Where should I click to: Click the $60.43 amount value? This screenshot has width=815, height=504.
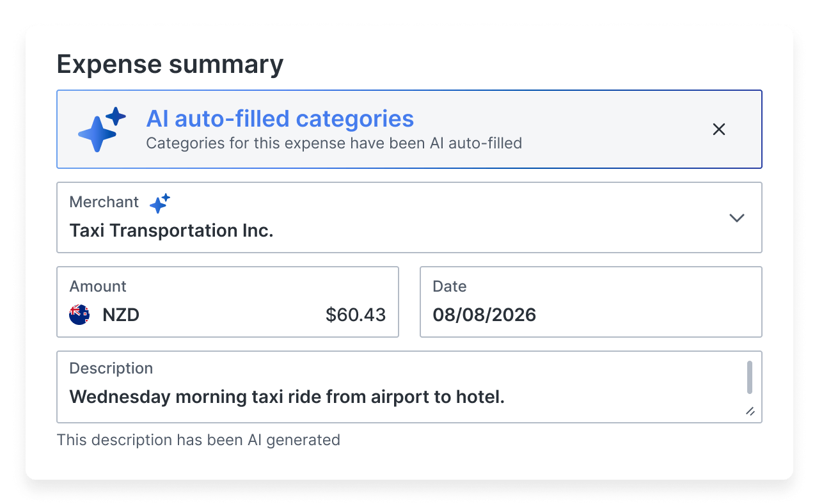click(356, 315)
